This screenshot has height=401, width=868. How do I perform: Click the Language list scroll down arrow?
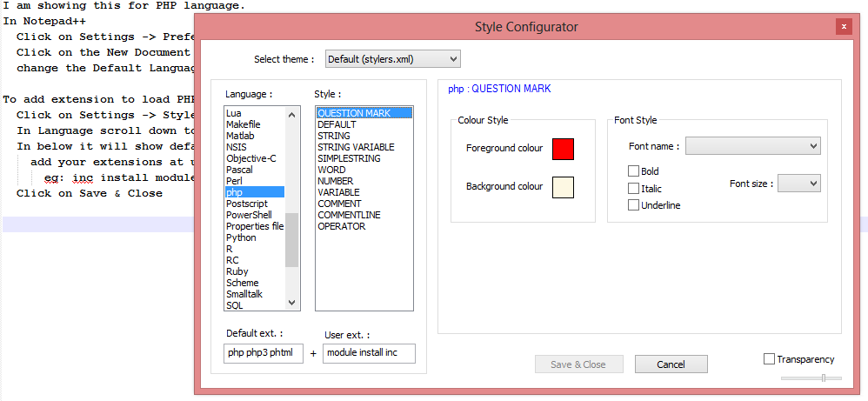click(291, 303)
